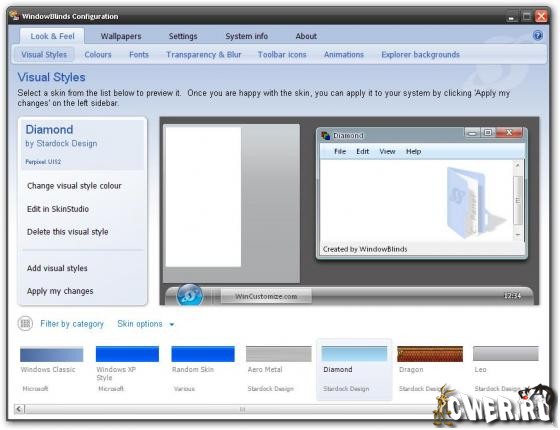Expand the Skin options dropdown
The image size is (560, 430).
point(146,324)
